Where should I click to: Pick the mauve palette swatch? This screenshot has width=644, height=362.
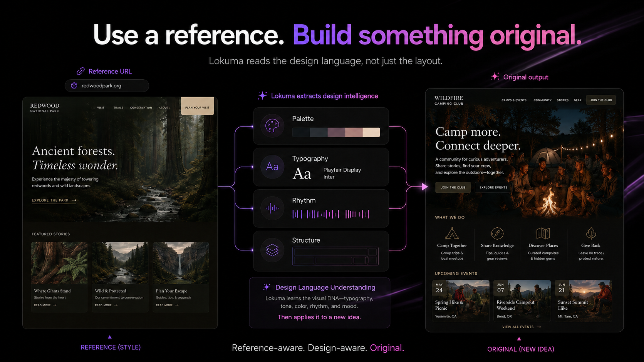click(336, 132)
